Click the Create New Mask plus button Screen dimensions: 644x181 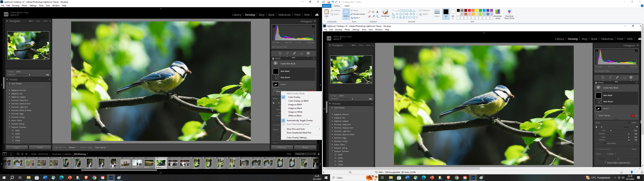point(276,64)
